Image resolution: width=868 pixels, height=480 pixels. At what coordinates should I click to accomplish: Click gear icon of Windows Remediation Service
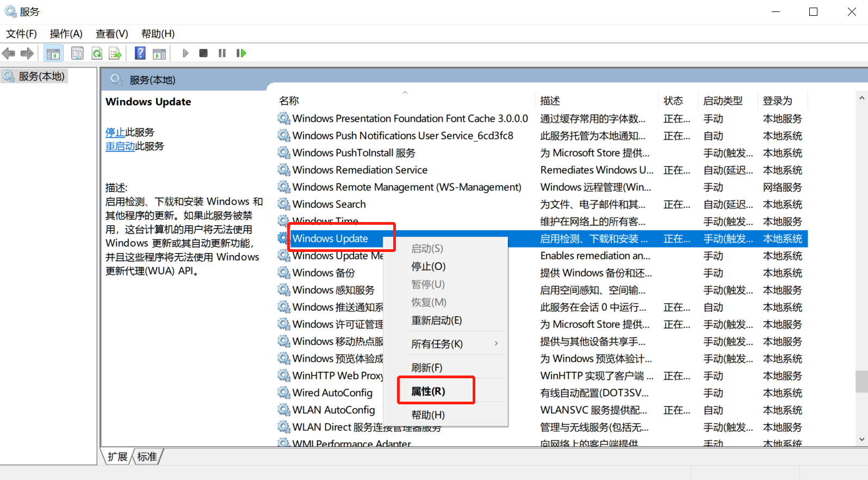[283, 170]
